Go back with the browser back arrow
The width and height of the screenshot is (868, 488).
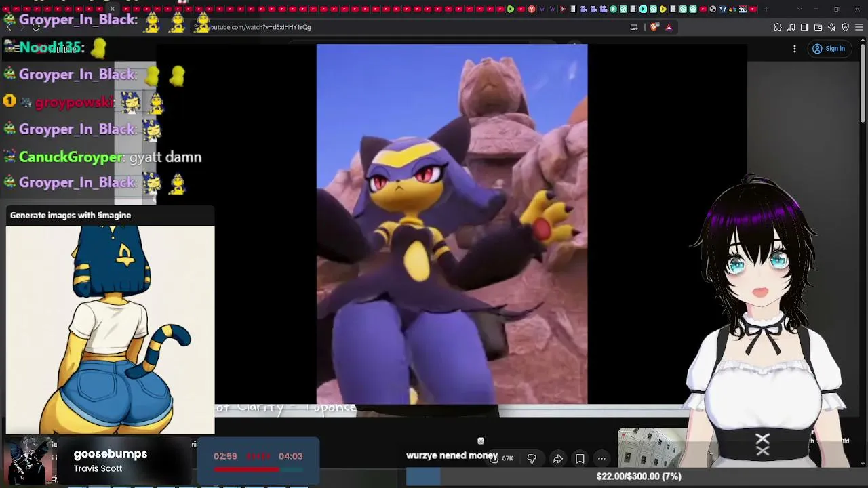[x=9, y=27]
